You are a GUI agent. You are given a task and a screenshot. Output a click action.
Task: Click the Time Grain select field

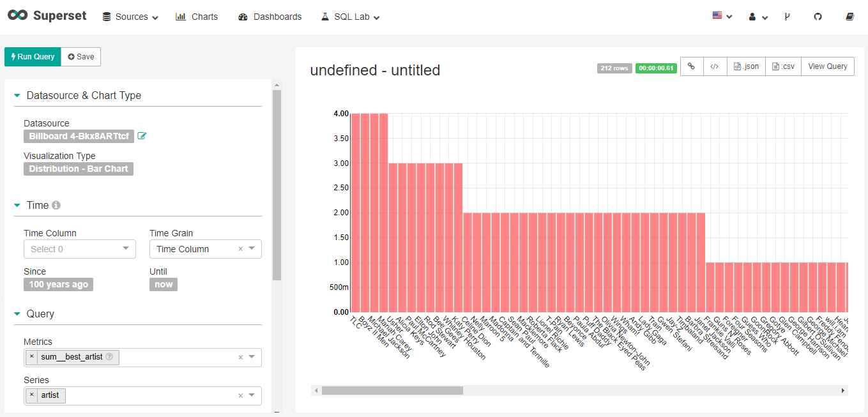pos(206,249)
